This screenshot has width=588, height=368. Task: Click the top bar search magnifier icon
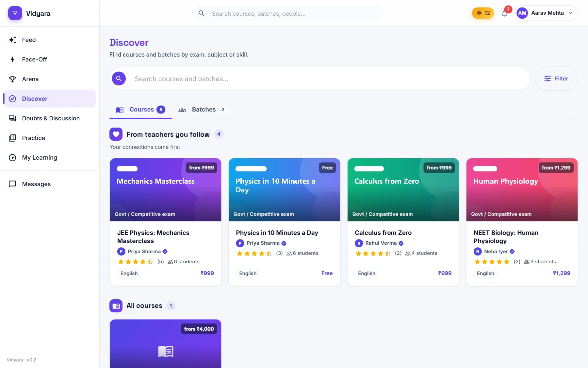(202, 13)
